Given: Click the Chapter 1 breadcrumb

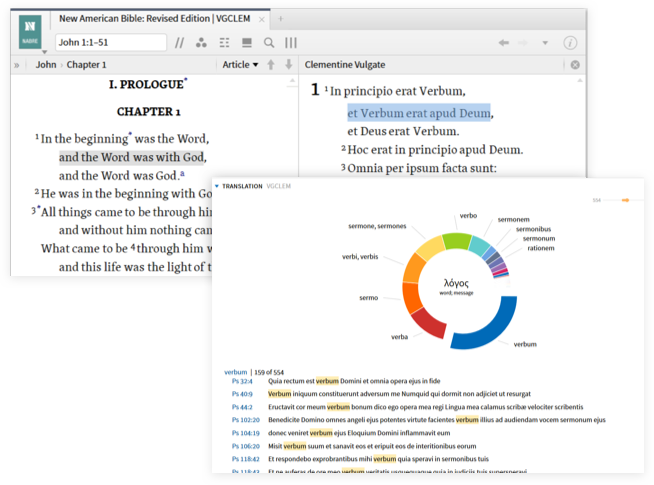Looking at the screenshot, I should pyautogui.click(x=86, y=65).
